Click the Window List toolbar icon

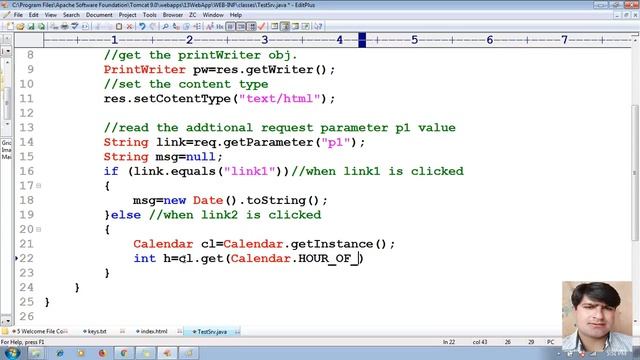click(x=305, y=27)
